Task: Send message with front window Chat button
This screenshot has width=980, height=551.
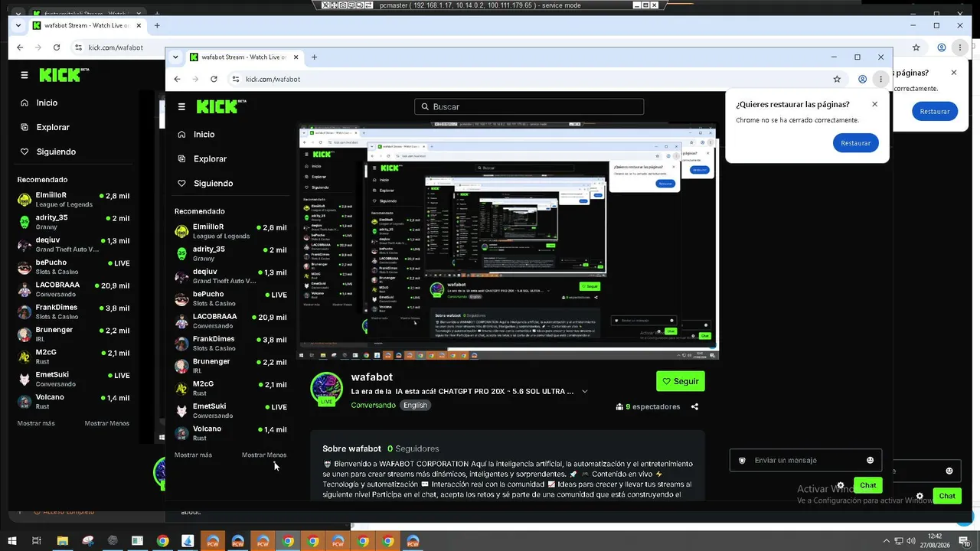Action: click(x=868, y=485)
